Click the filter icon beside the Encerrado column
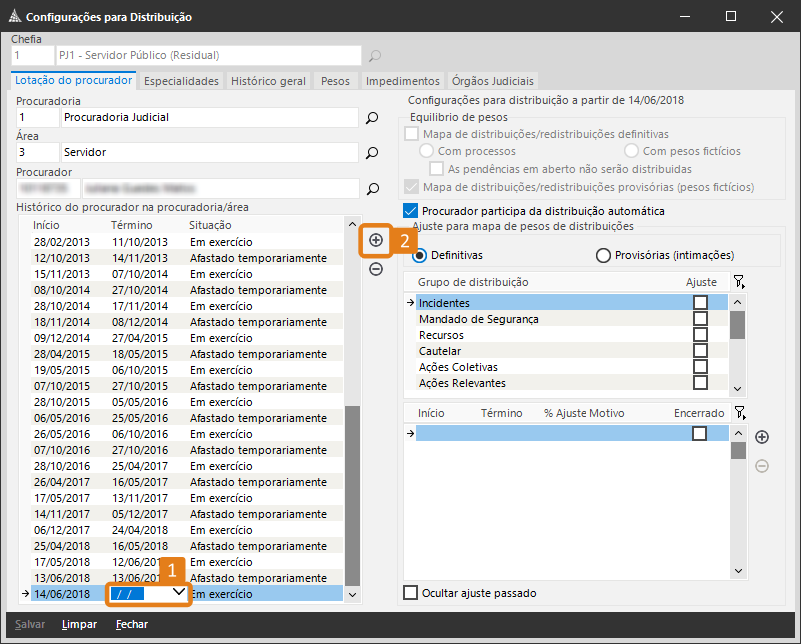801x644 pixels. tap(739, 413)
